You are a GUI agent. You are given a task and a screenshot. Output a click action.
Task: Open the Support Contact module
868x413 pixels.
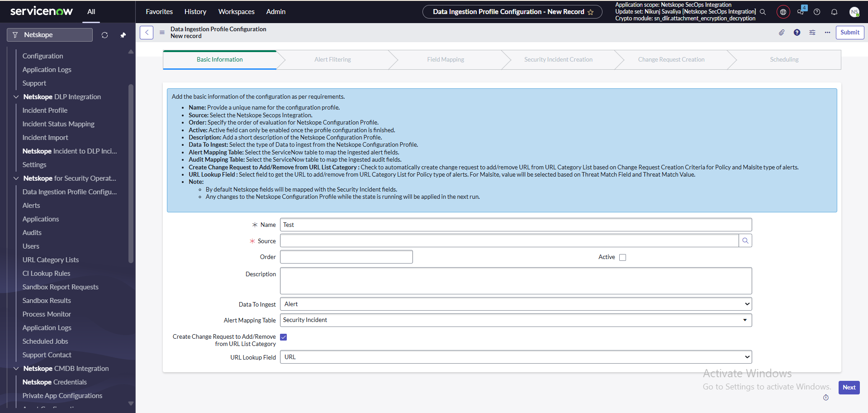click(47, 355)
